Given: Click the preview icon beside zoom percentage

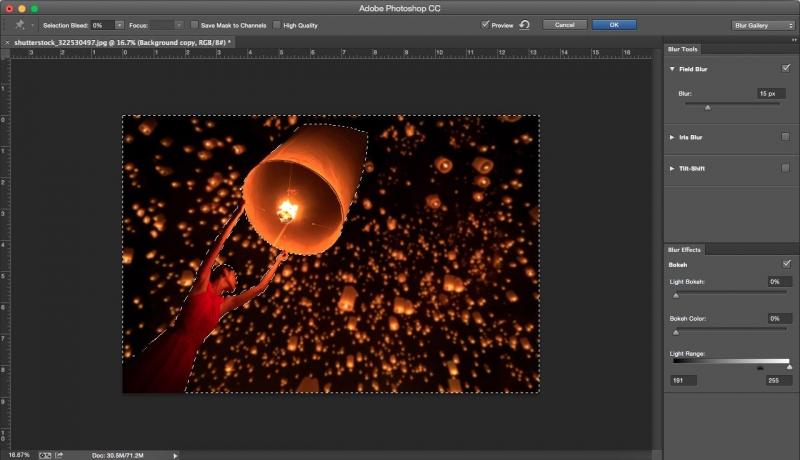Looking at the screenshot, I should pyautogui.click(x=44, y=454).
